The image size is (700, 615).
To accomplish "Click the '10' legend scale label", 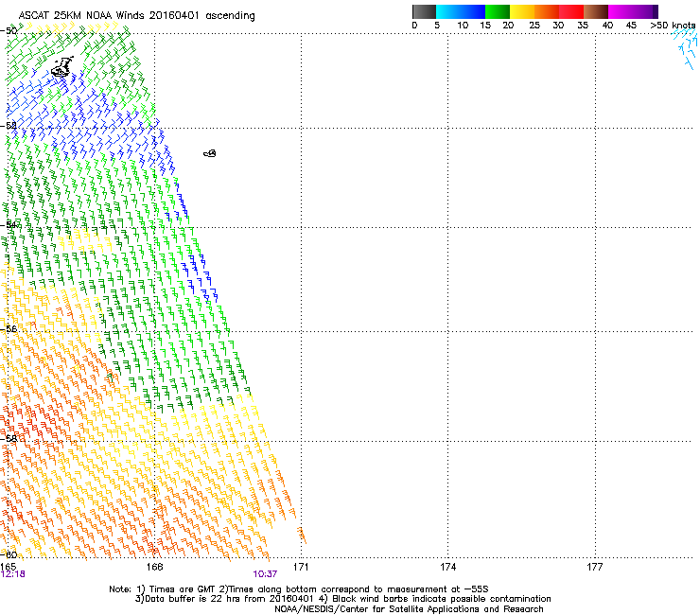I will pyautogui.click(x=463, y=26).
